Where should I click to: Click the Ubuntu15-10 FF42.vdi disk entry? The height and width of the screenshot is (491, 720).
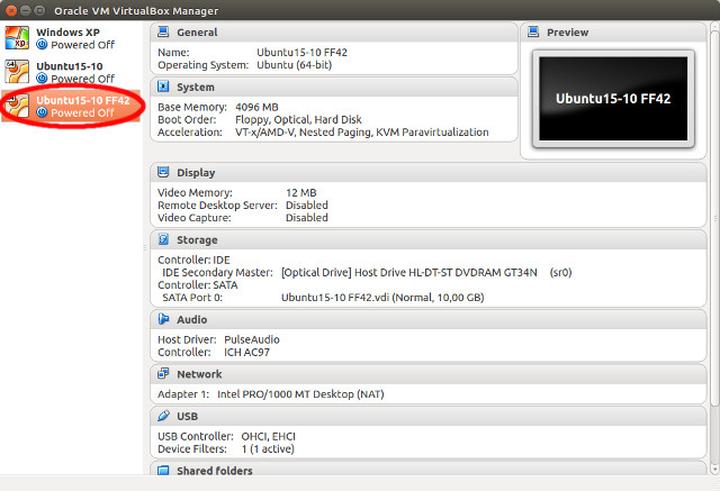(382, 297)
